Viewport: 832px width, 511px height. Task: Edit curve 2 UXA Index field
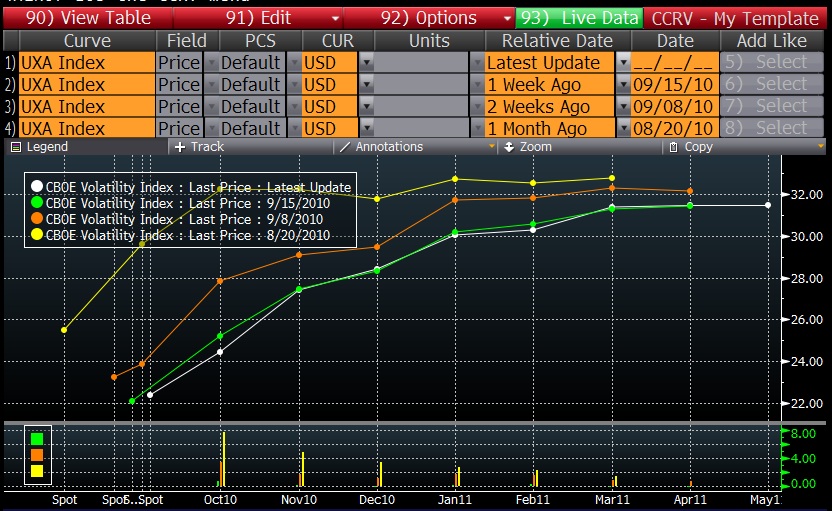[x=87, y=84]
